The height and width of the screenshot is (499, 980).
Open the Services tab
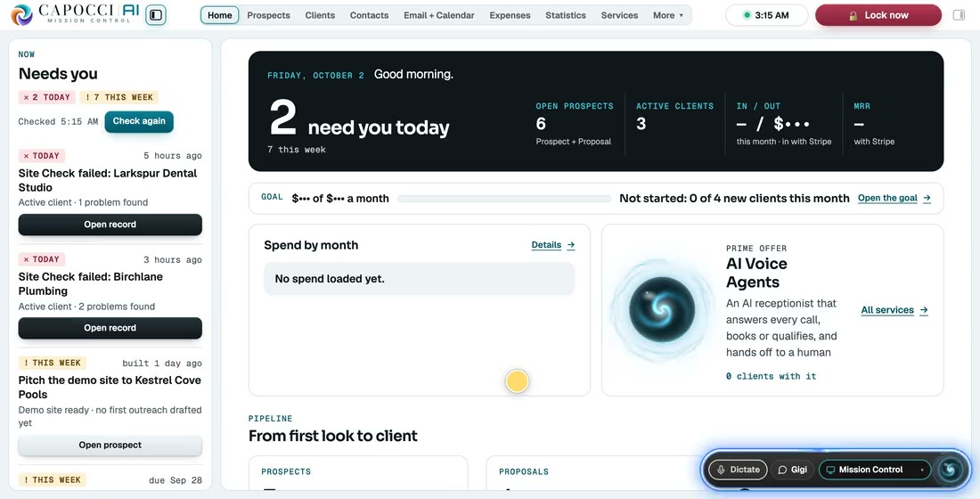click(619, 15)
